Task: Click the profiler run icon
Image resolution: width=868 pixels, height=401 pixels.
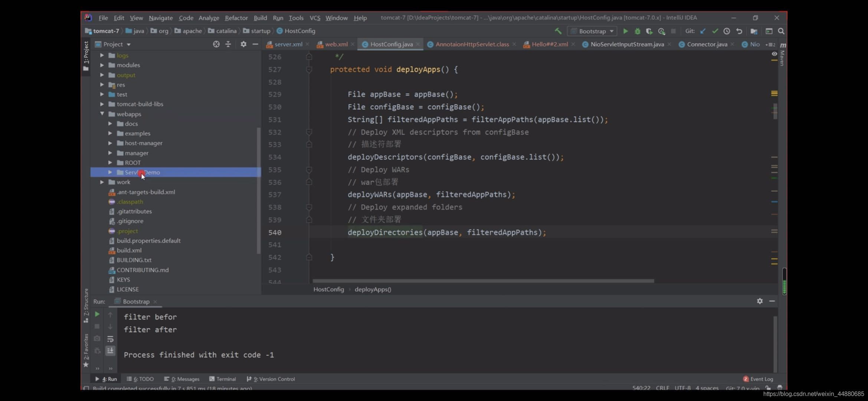Action: tap(661, 31)
